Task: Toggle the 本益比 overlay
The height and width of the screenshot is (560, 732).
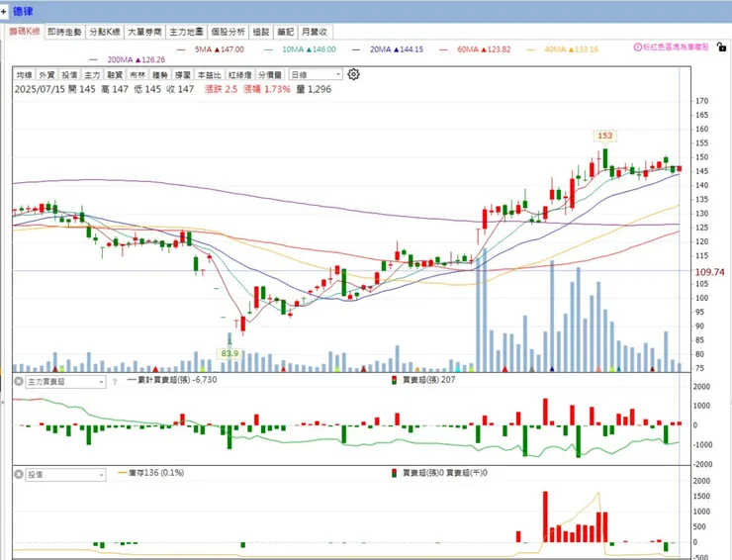Action: tap(209, 75)
